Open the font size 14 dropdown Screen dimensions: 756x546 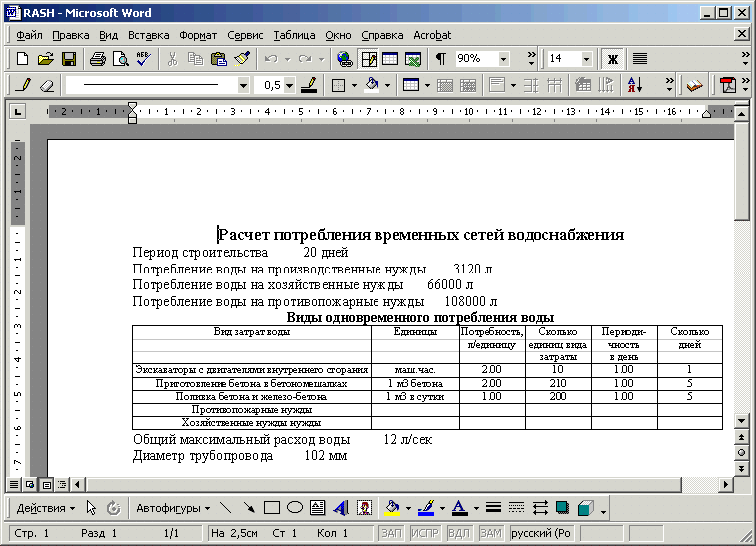[586, 59]
